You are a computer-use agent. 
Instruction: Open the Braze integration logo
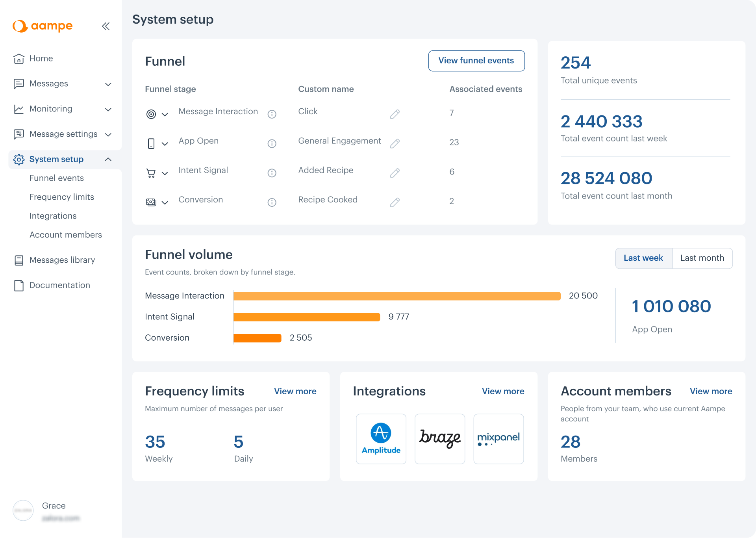[x=439, y=439]
